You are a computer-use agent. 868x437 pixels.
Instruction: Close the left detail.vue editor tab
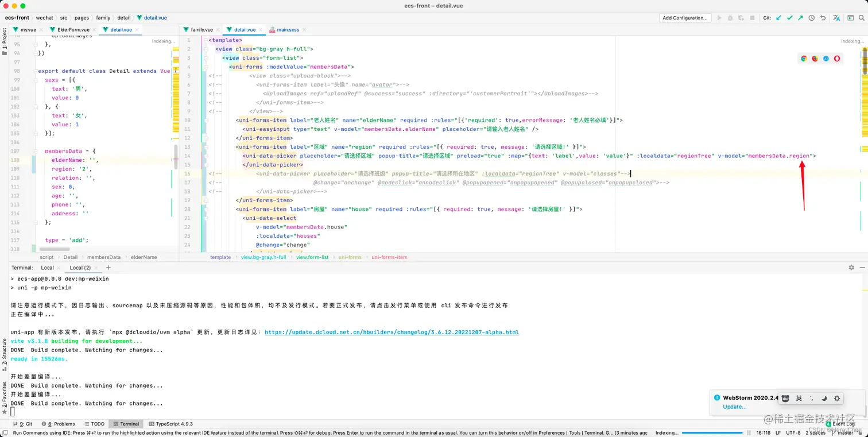pyautogui.click(x=137, y=29)
